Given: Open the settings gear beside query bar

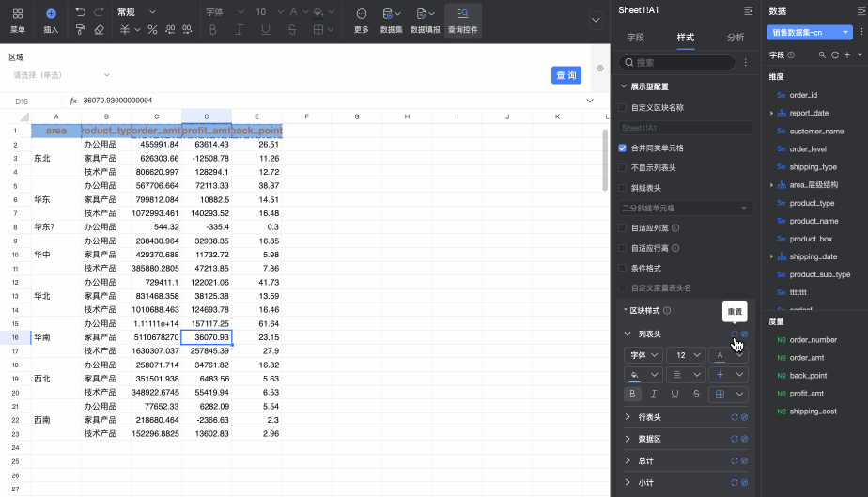Looking at the screenshot, I should point(600,68).
